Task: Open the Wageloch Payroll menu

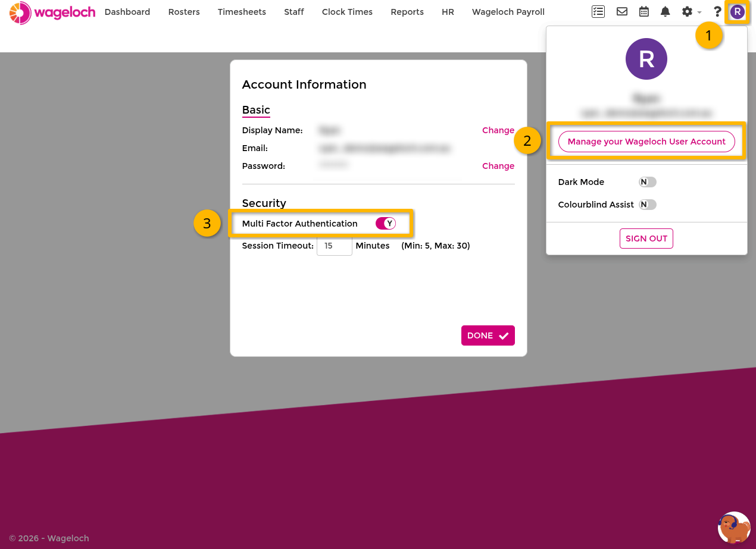Action: point(508,12)
